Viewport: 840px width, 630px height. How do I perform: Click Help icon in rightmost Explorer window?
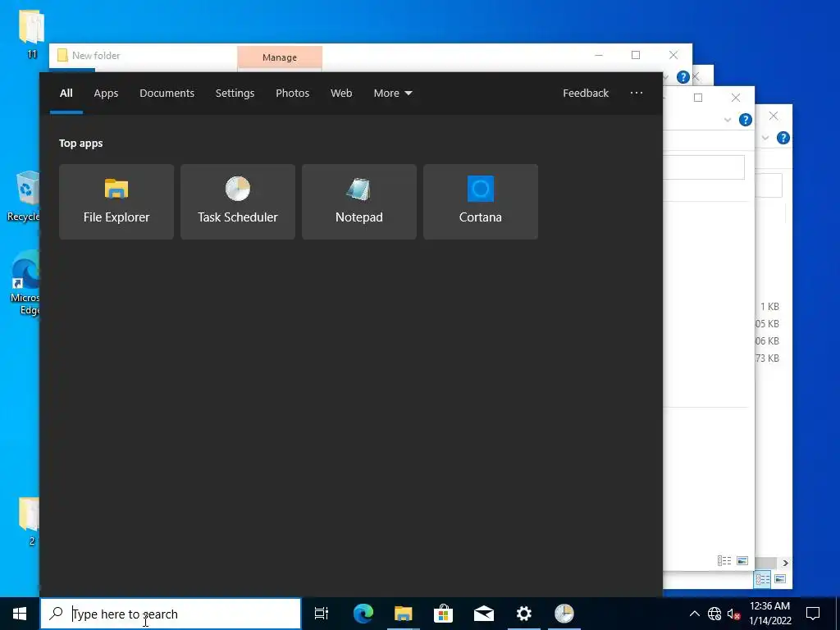(783, 138)
